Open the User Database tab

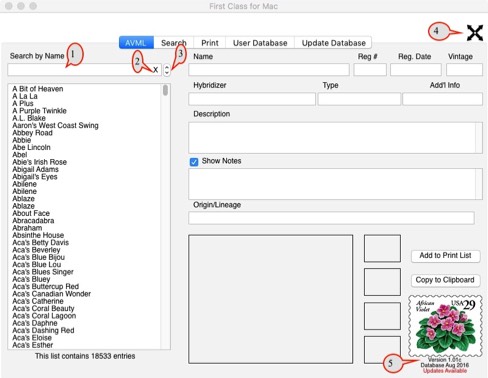(260, 43)
